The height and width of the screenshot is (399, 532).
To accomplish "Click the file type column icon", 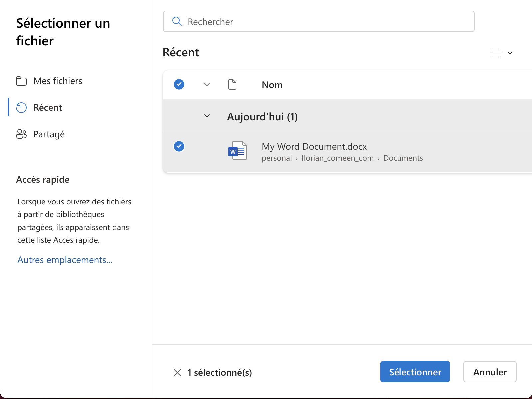I will coord(232,84).
